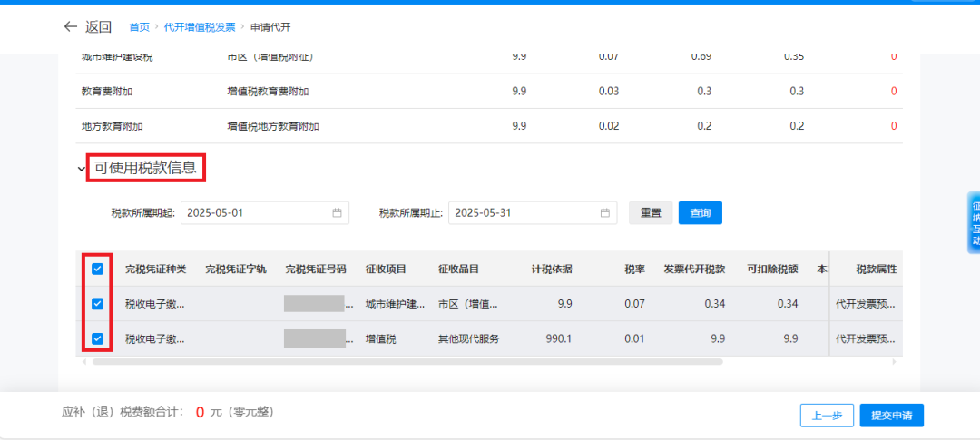This screenshot has height=441, width=980.
Task: Click the 提交申请 button
Action: (x=891, y=416)
